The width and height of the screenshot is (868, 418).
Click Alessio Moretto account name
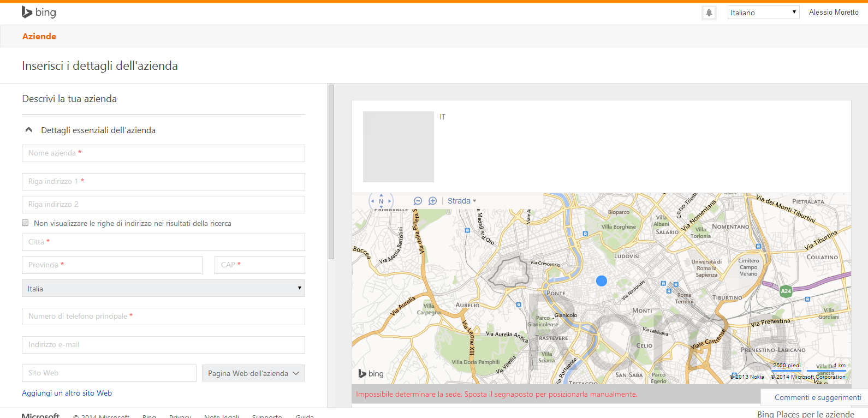click(x=834, y=12)
